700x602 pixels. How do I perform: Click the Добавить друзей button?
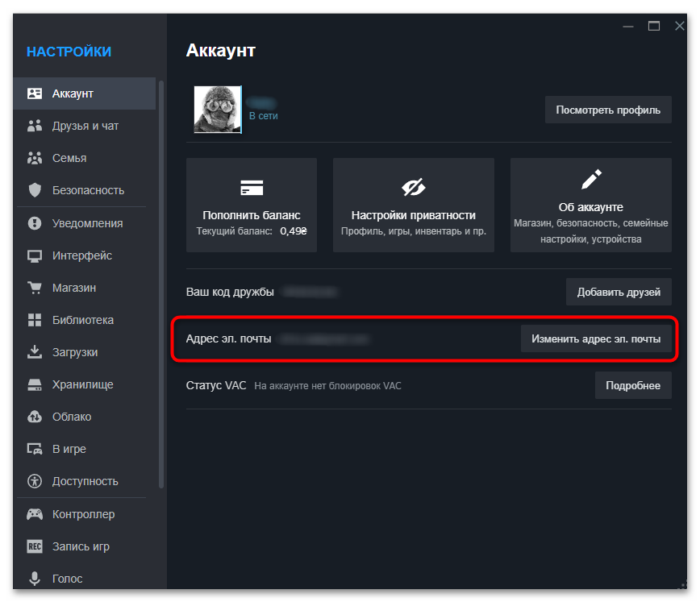pos(619,292)
